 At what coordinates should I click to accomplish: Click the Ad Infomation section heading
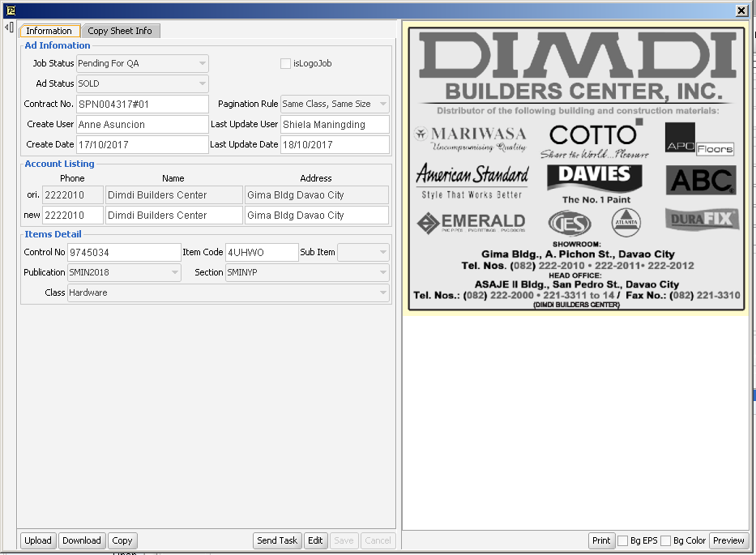tap(58, 45)
